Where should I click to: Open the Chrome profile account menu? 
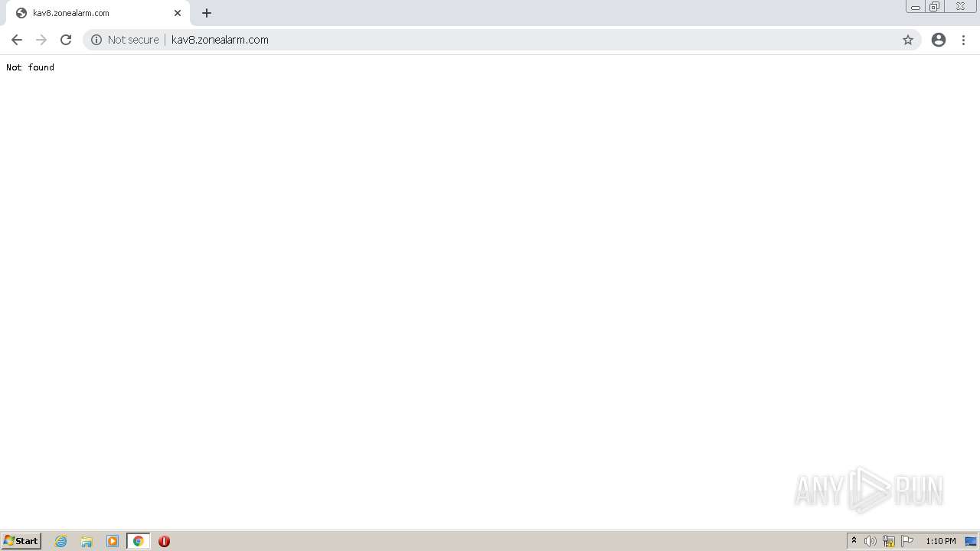(x=939, y=40)
